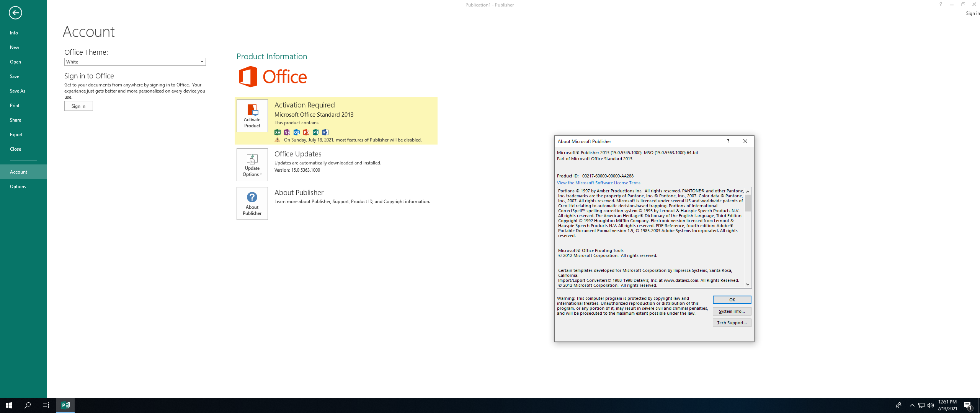Click the Activation Required heading
The width and height of the screenshot is (980, 413).
tap(305, 105)
